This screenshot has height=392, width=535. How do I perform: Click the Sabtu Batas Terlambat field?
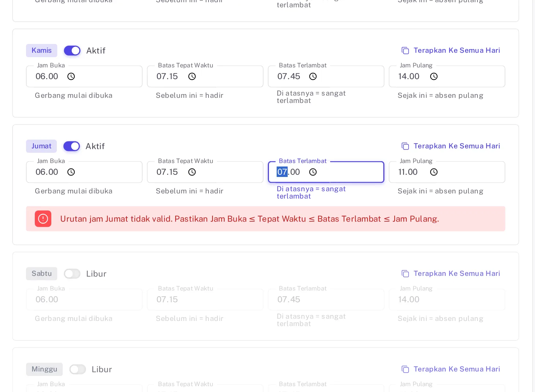coord(326,299)
